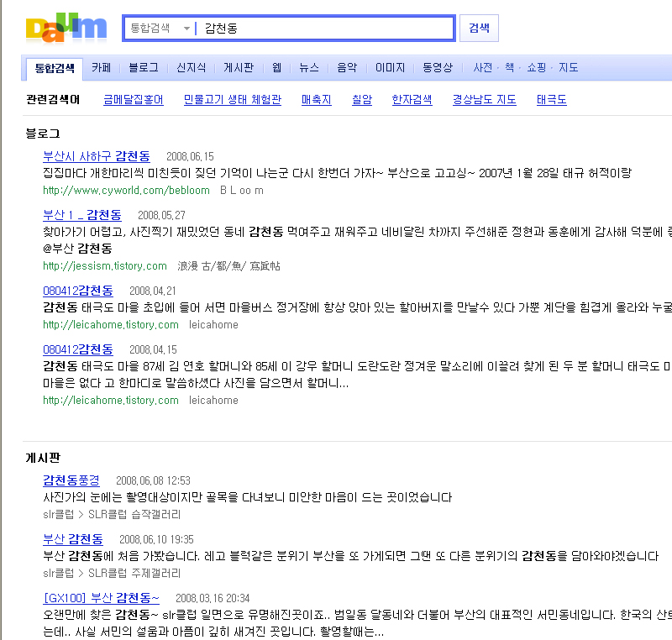The image size is (672, 640).
Task: Open the 책 tab
Action: point(510,68)
